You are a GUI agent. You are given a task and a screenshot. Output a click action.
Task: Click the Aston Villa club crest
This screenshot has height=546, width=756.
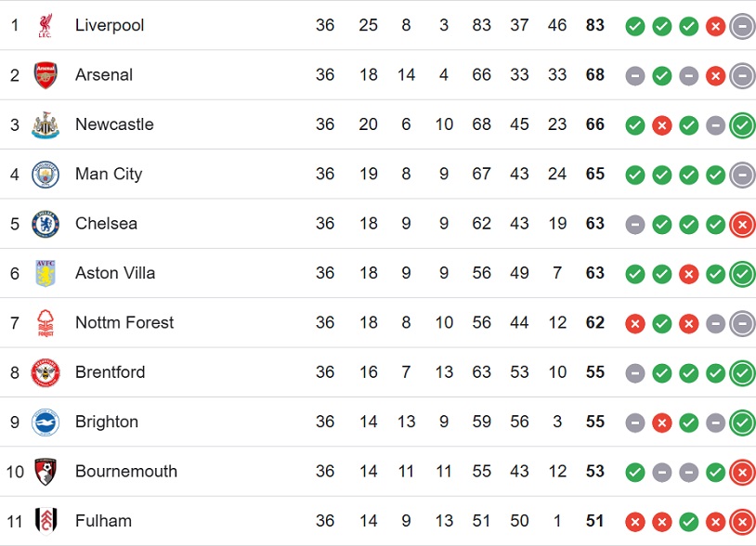[46, 273]
